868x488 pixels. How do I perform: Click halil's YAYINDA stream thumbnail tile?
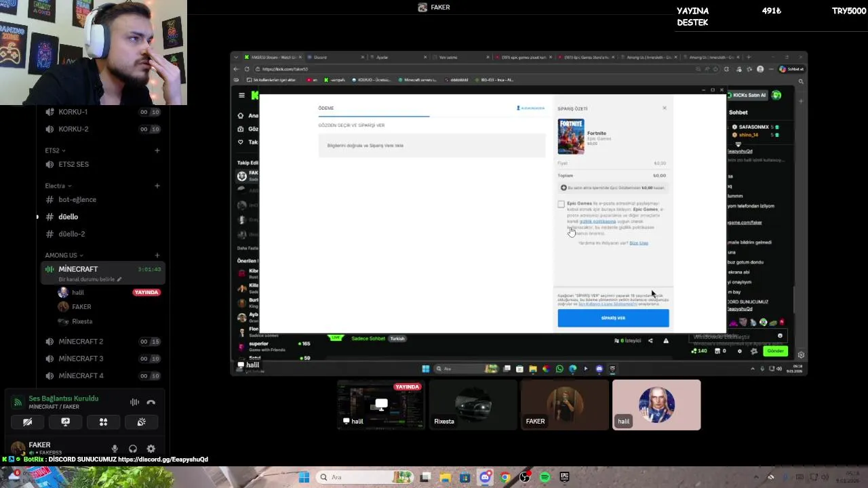pyautogui.click(x=381, y=405)
